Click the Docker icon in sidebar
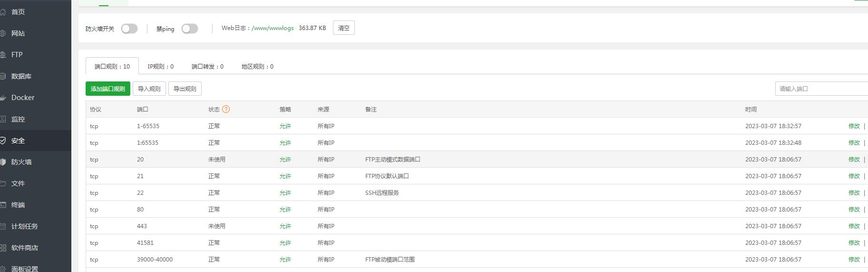The image size is (868, 272). pos(3,98)
